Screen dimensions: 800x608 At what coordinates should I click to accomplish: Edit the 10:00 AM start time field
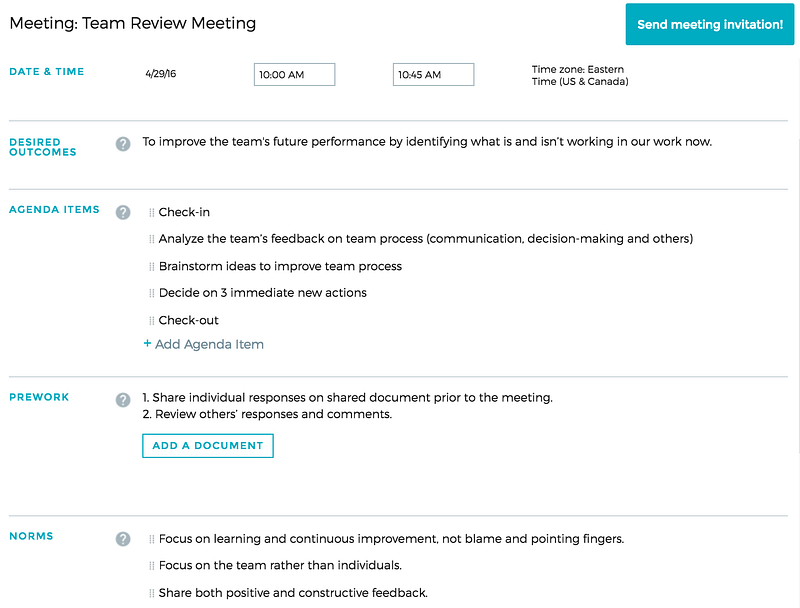coord(294,74)
